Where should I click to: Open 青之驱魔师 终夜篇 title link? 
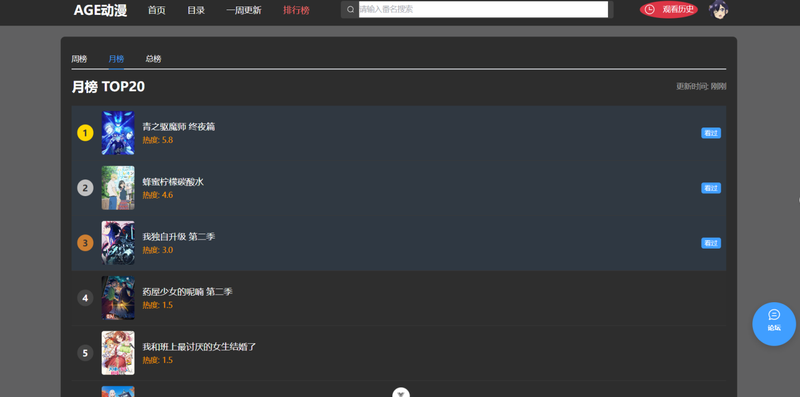point(179,127)
